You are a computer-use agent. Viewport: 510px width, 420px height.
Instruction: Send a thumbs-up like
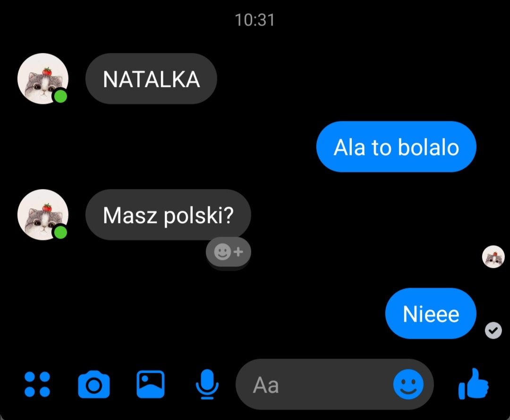click(x=473, y=384)
